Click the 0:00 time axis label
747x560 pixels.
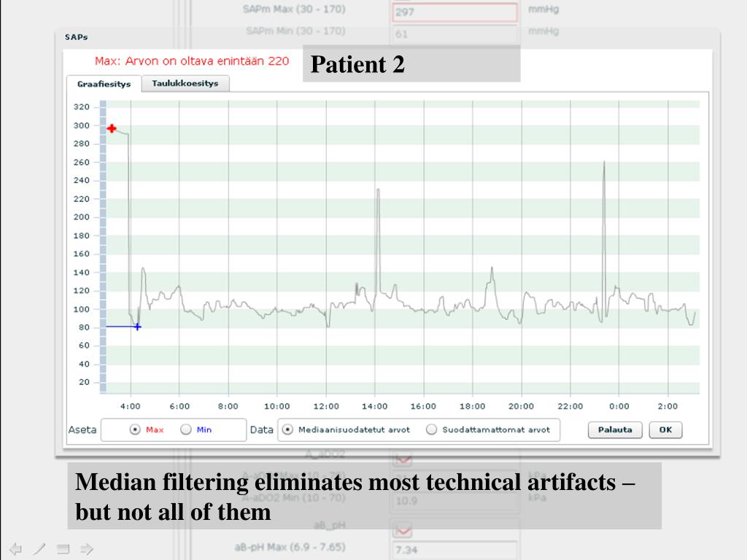(x=619, y=406)
